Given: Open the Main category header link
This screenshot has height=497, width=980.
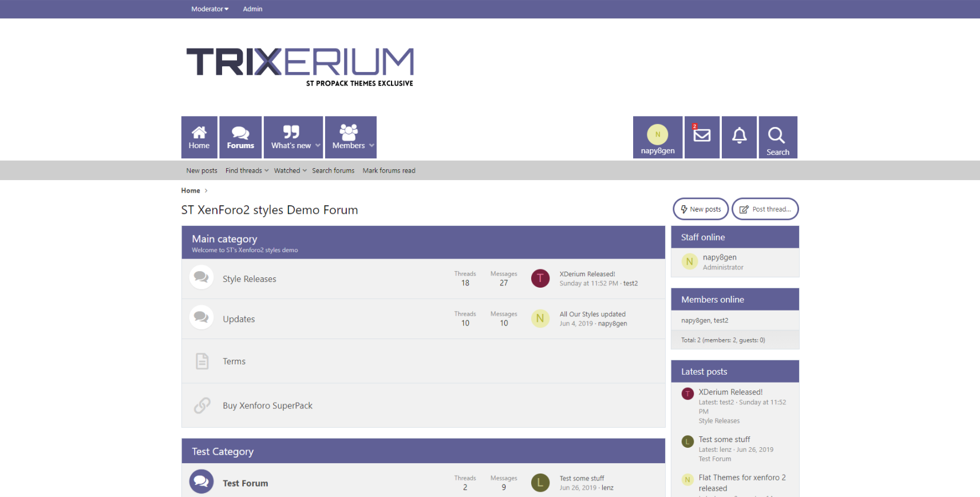Looking at the screenshot, I should (224, 239).
